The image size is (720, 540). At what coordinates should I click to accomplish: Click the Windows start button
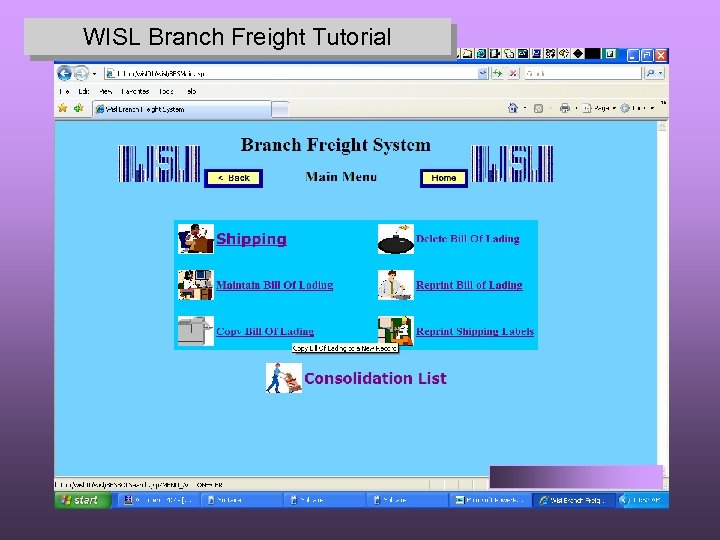[82, 500]
